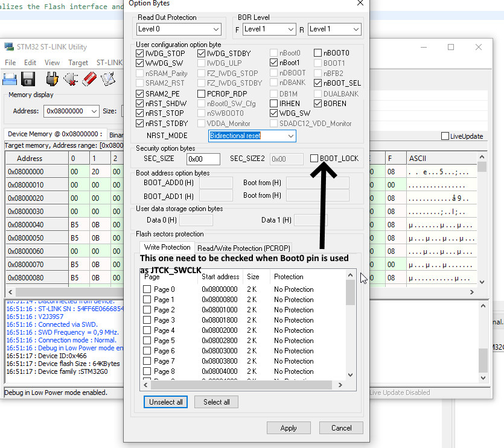Click the ASCII column header
504x448 pixels.
[x=442, y=159]
